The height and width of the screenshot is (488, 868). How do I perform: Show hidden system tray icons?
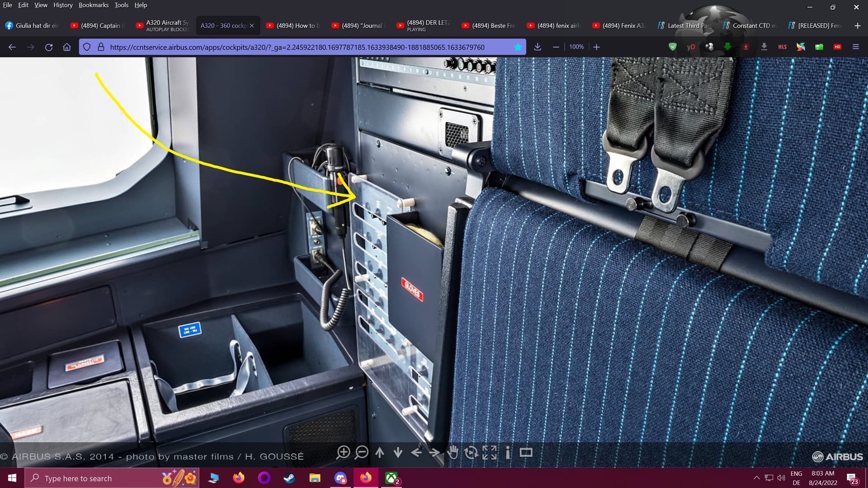tap(756, 478)
